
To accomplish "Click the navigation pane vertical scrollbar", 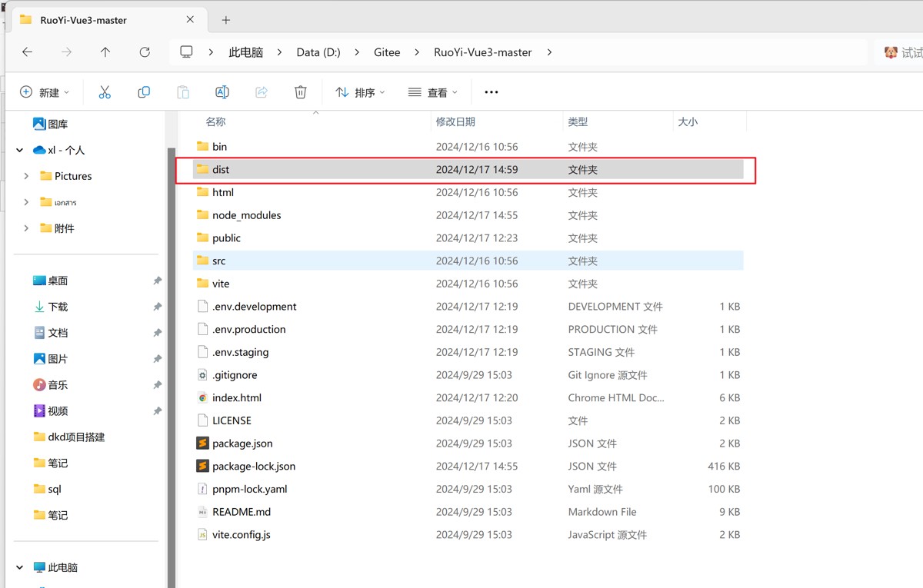I will pos(172,367).
